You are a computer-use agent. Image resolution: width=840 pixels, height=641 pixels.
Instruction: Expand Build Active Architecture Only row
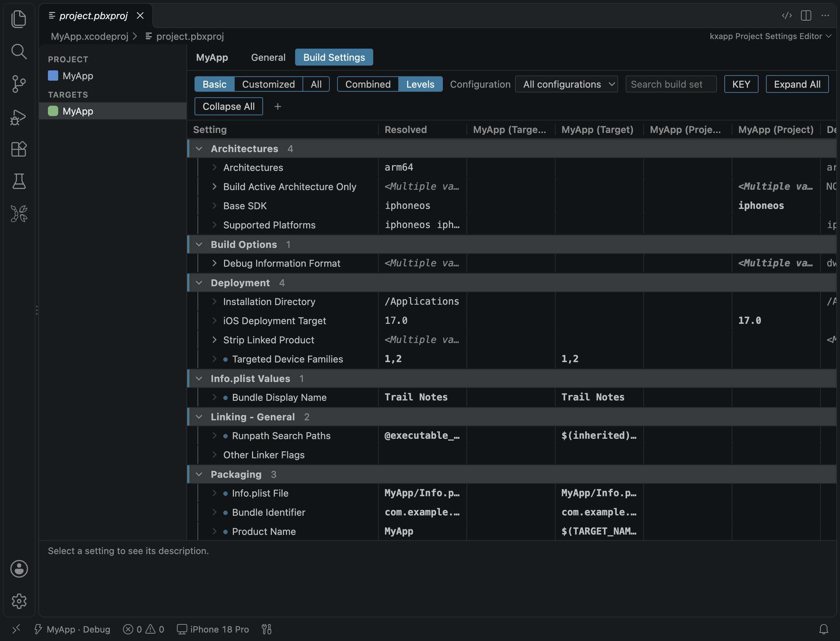click(x=214, y=186)
